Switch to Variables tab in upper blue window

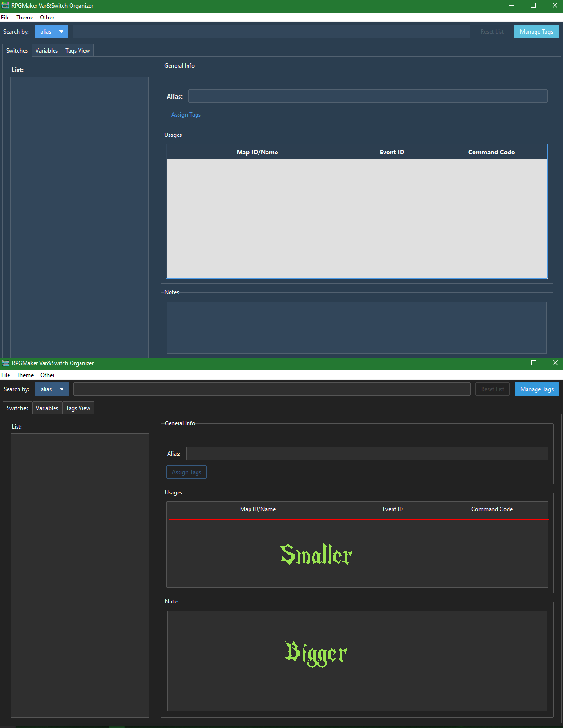click(46, 51)
